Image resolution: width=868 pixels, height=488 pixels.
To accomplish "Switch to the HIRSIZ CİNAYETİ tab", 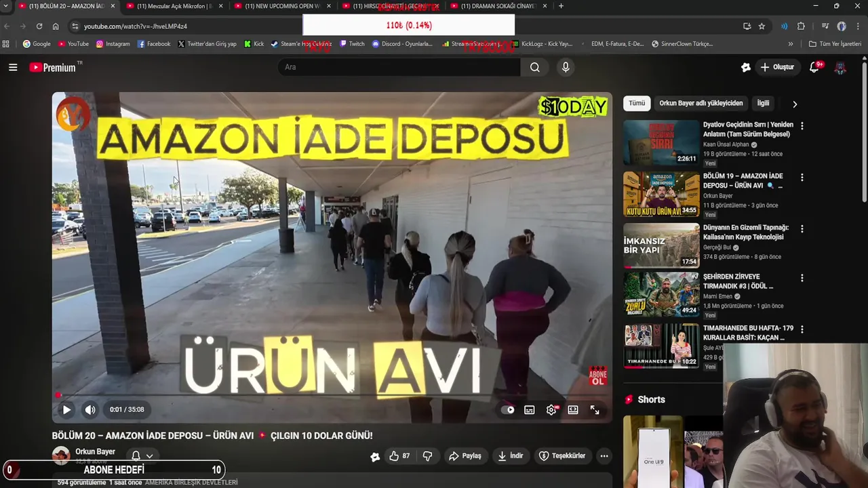I will [391, 6].
